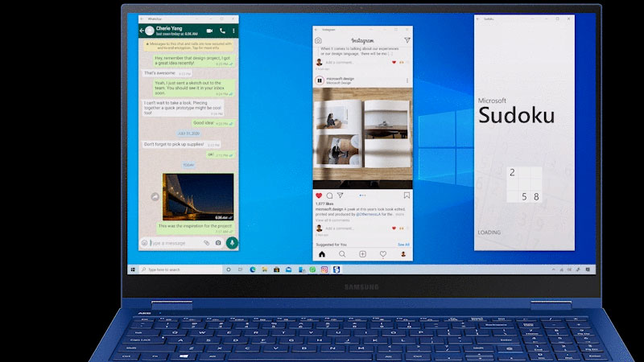
Task: Open Instagram activity heart tab
Action: 383,254
